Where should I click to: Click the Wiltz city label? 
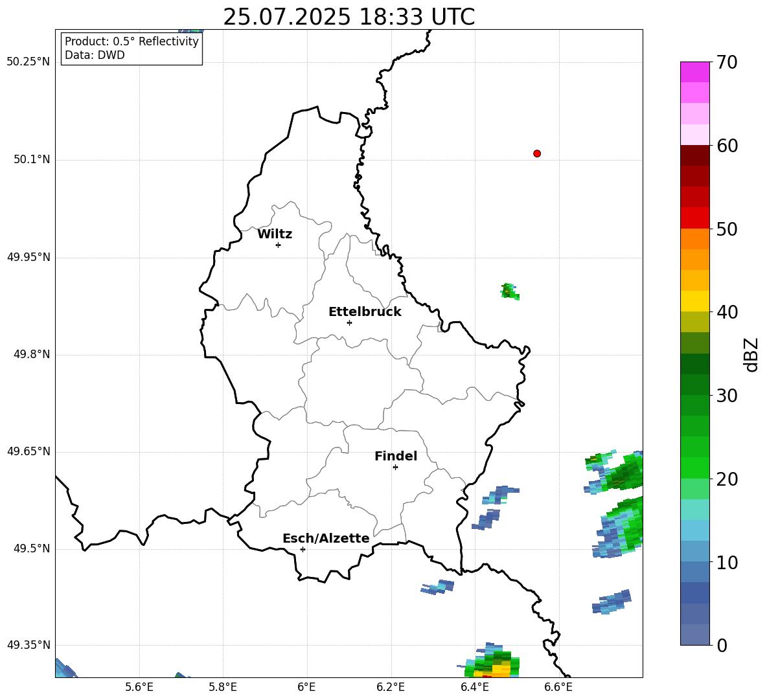coord(275,234)
